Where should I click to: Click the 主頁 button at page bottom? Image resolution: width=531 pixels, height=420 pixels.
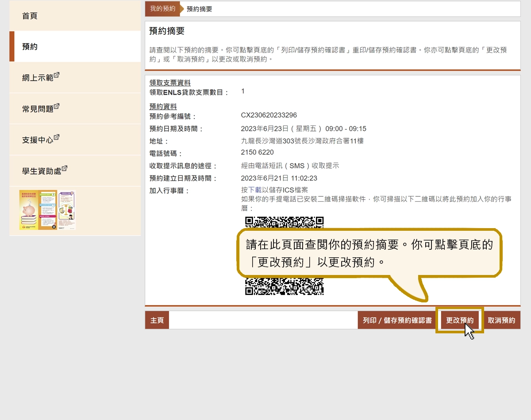click(156, 320)
